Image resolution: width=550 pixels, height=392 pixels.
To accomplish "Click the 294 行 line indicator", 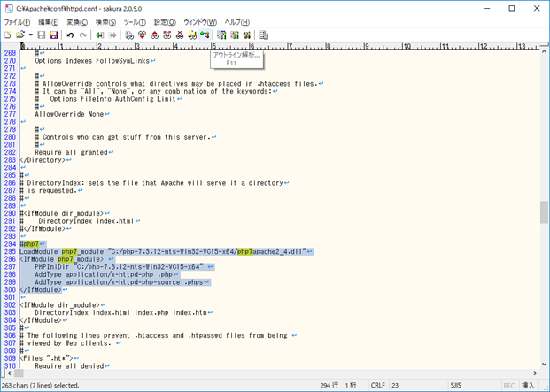I will pos(329,385).
